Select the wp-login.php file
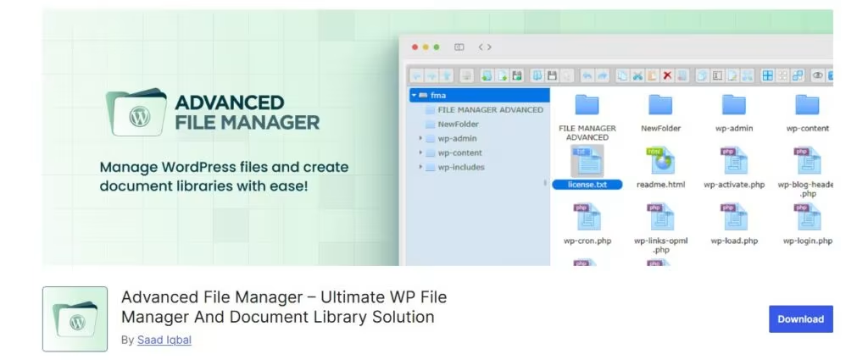868x360 pixels. tap(807, 224)
